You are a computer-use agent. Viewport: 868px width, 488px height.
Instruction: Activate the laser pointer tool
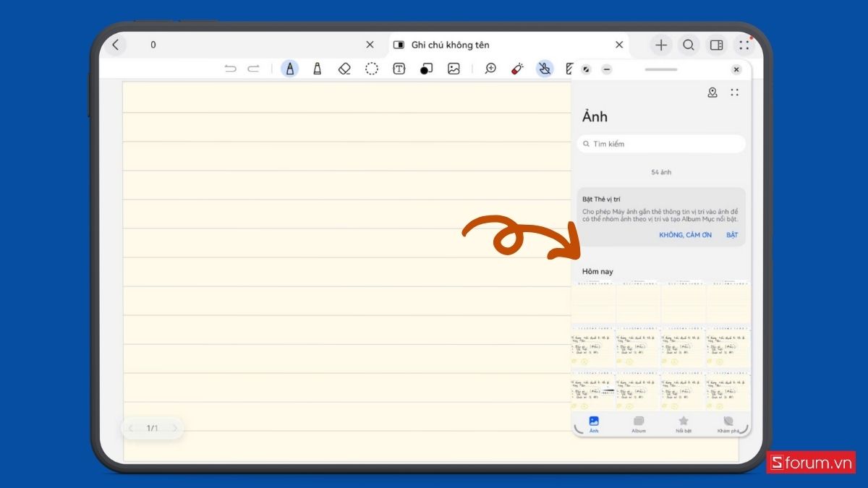517,69
